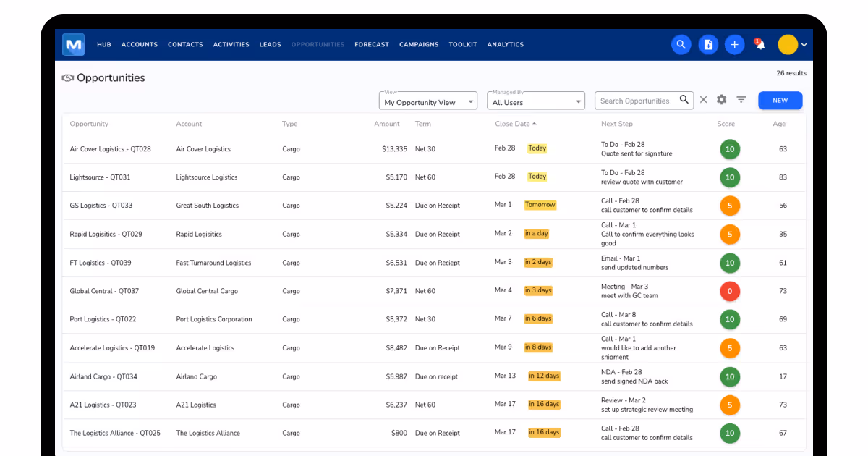Go to the Forecast menu item

click(372, 45)
